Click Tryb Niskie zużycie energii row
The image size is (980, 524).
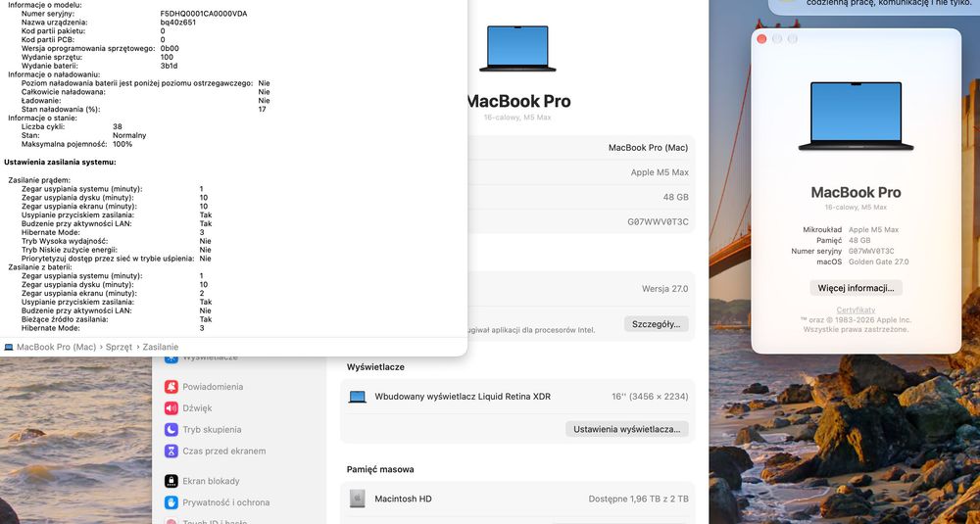tap(117, 250)
